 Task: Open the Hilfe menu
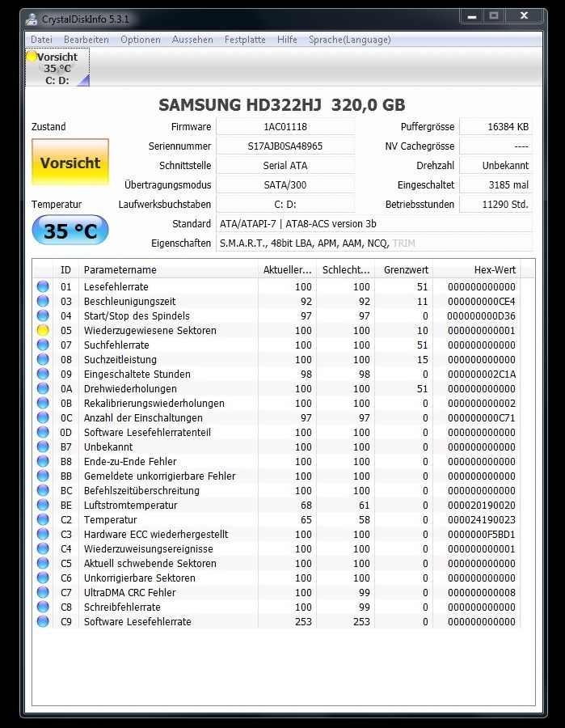tap(287, 40)
